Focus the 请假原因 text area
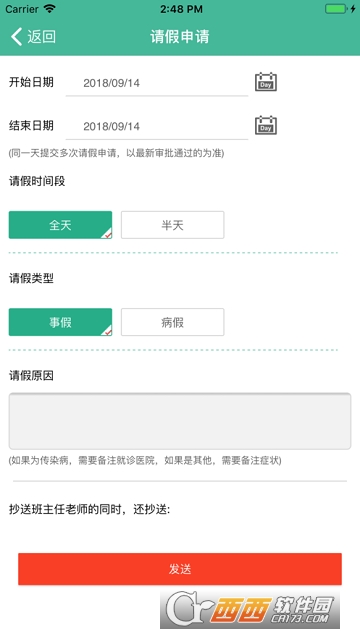 [x=180, y=421]
